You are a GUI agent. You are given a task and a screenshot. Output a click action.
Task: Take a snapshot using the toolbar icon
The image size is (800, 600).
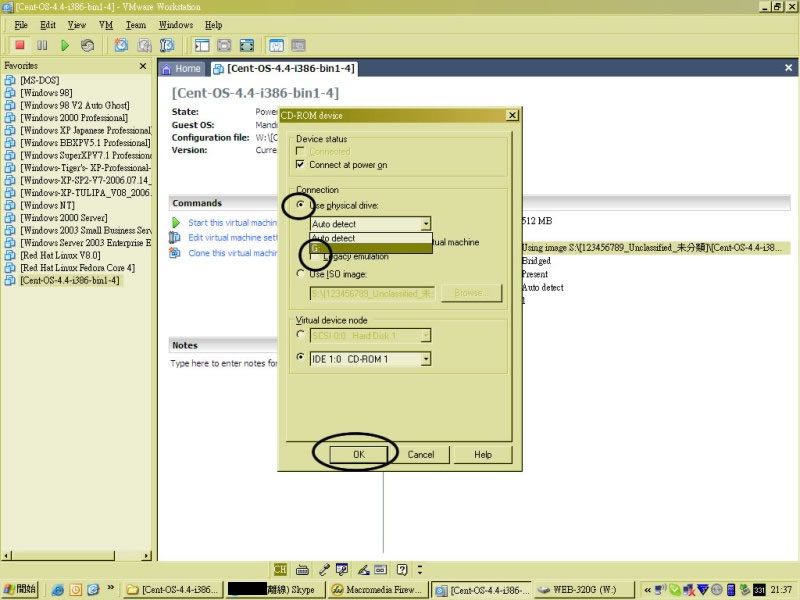[121, 45]
